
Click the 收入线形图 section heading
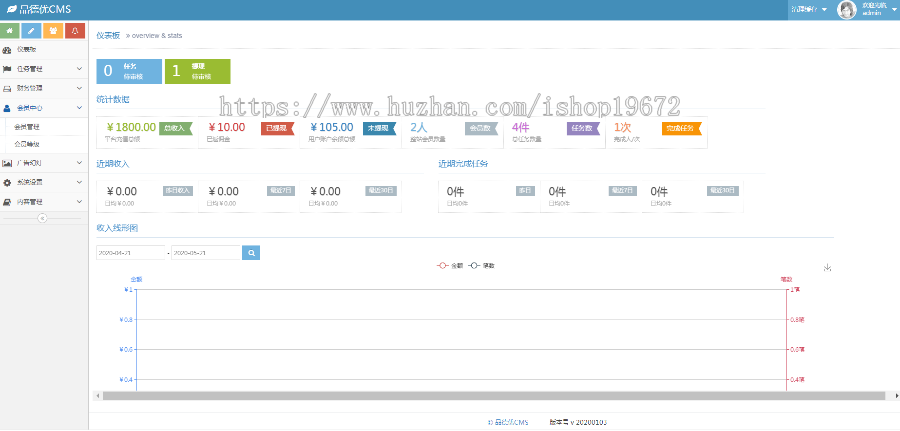pos(117,228)
